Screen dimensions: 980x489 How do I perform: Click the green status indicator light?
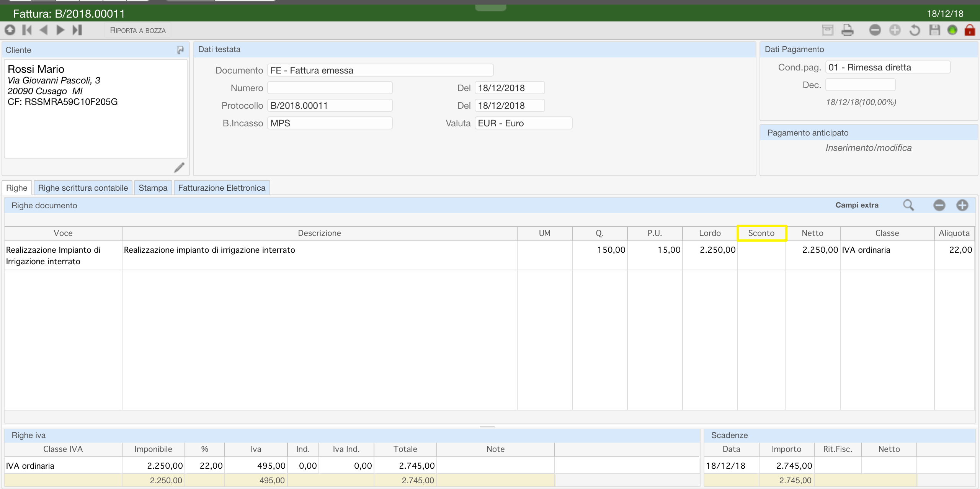(952, 30)
